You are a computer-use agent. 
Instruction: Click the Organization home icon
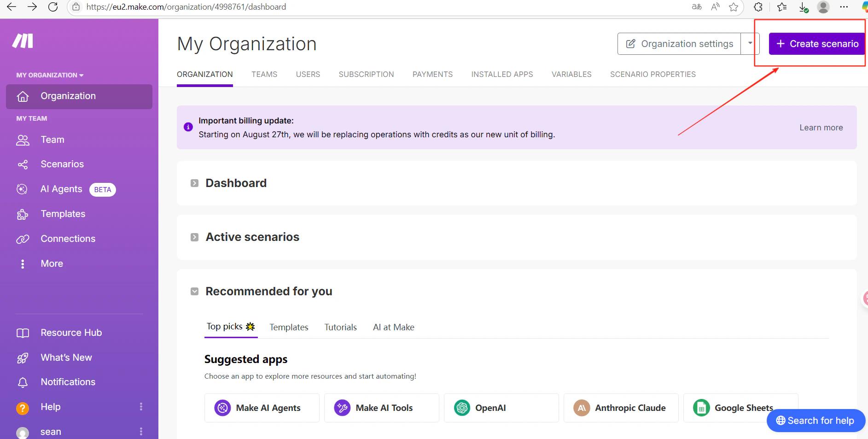coord(23,96)
